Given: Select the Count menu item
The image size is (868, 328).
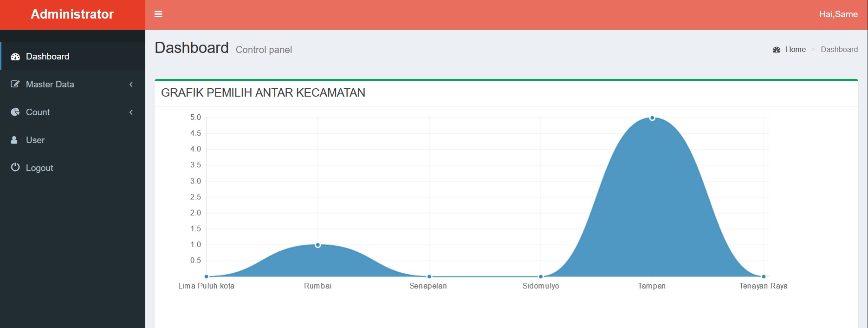Looking at the screenshot, I should (38, 112).
